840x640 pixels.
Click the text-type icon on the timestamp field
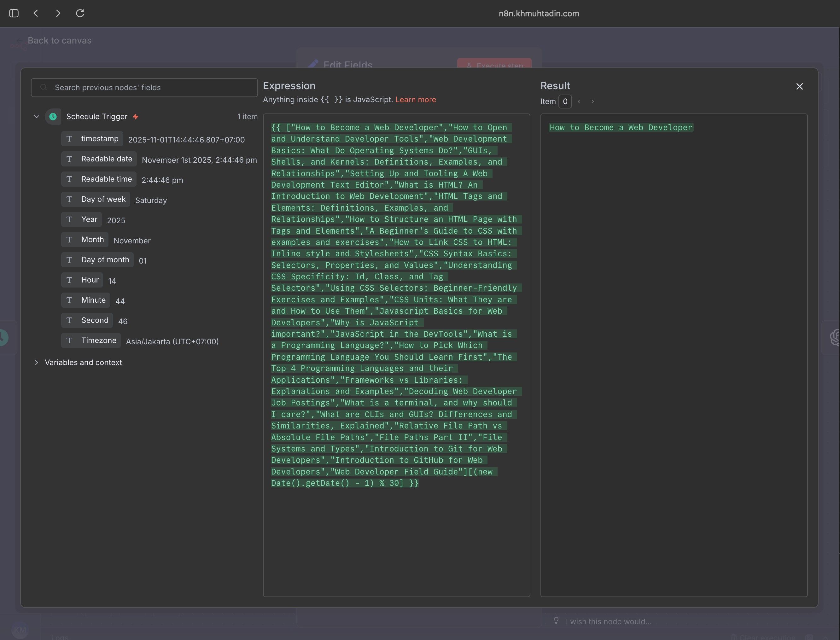[x=69, y=139]
